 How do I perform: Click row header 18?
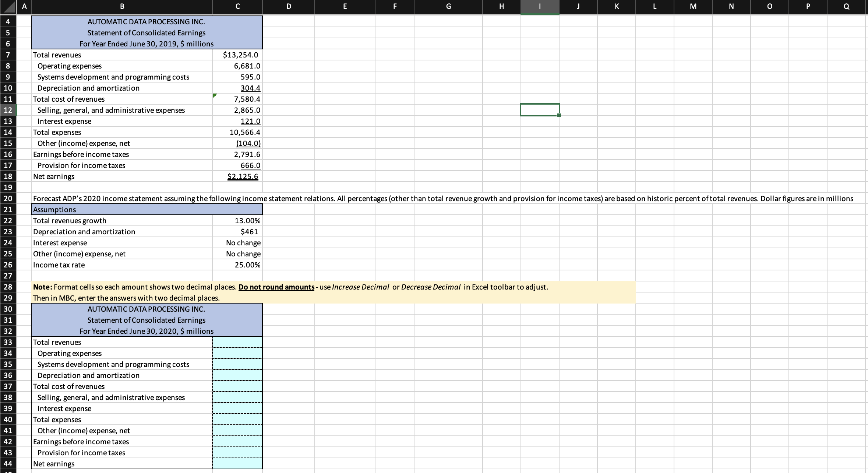8,176
